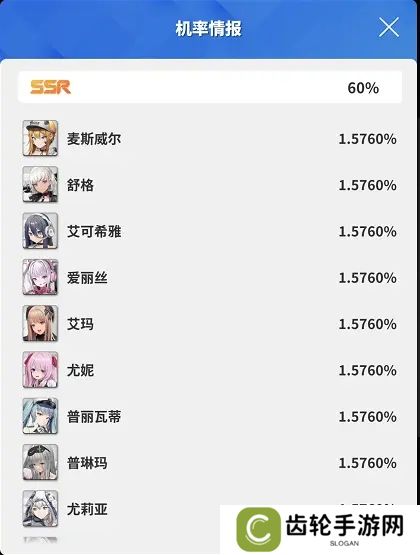Tap 麦斯威尔 character avatar
The width and height of the screenshot is (420, 555).
click(x=40, y=138)
